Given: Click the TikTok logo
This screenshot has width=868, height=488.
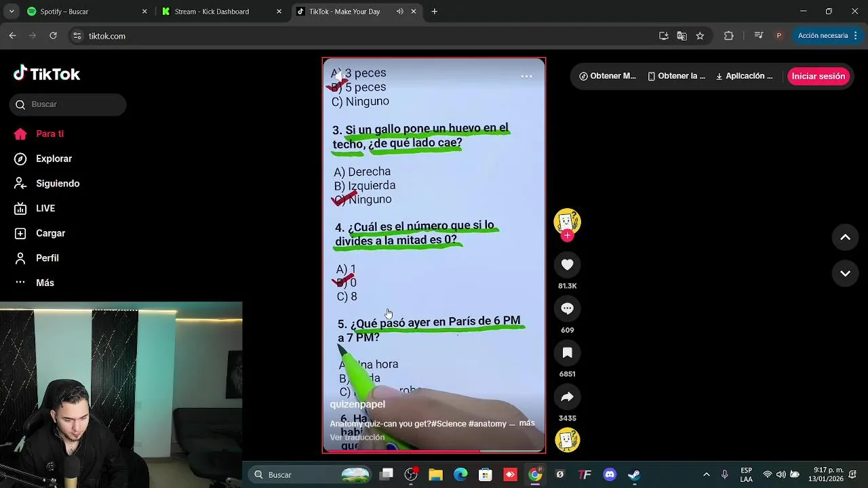Looking at the screenshot, I should (x=47, y=74).
